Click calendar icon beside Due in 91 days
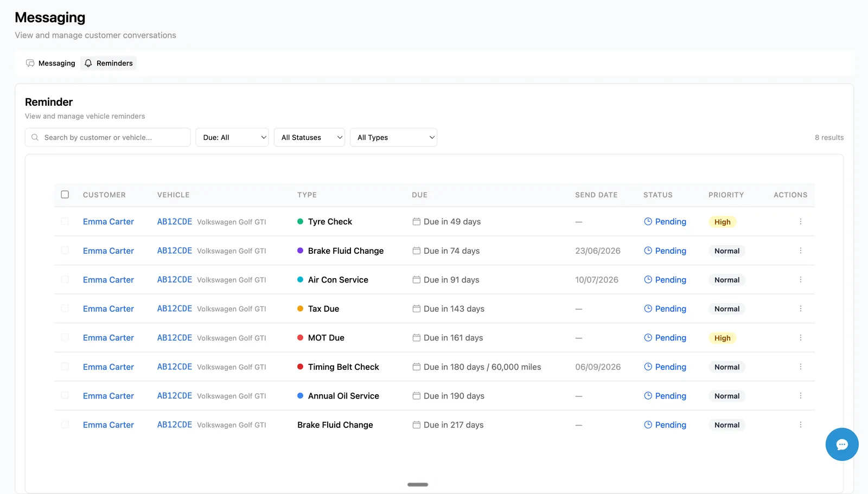The width and height of the screenshot is (868, 494). coord(417,280)
